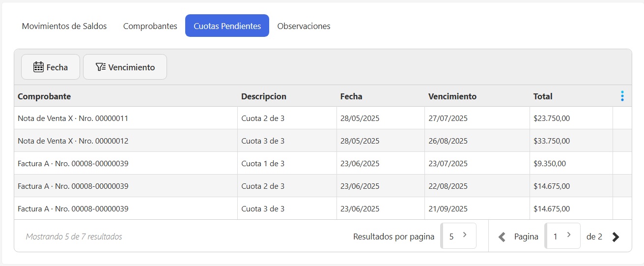Select the Nota de Venta X Nro. 00000011 row

click(x=73, y=118)
